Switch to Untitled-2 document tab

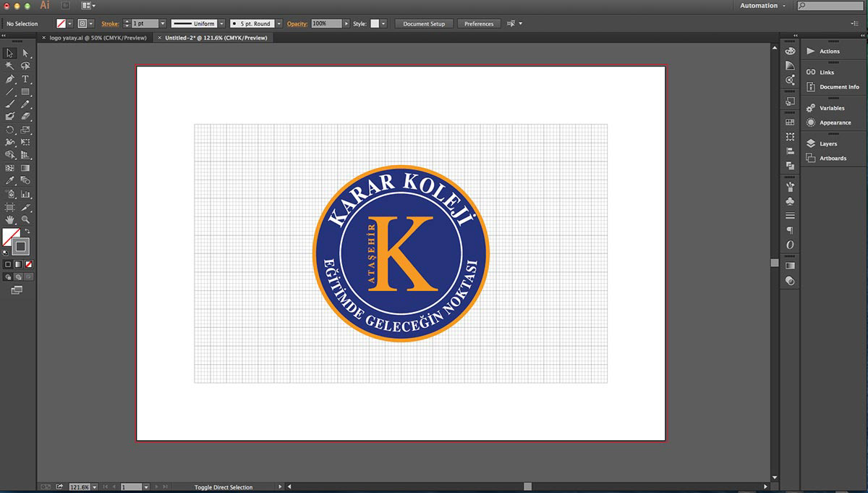pyautogui.click(x=214, y=38)
